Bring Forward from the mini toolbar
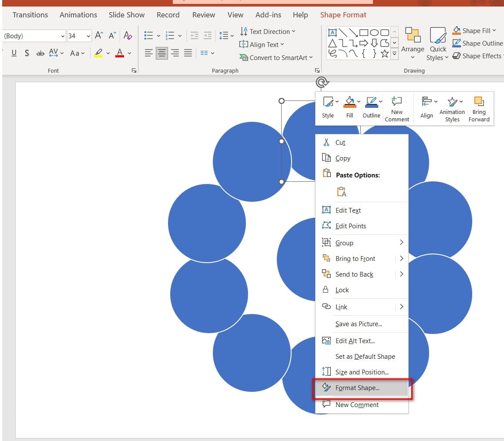Viewport: 504px width, 441px height. 479,109
